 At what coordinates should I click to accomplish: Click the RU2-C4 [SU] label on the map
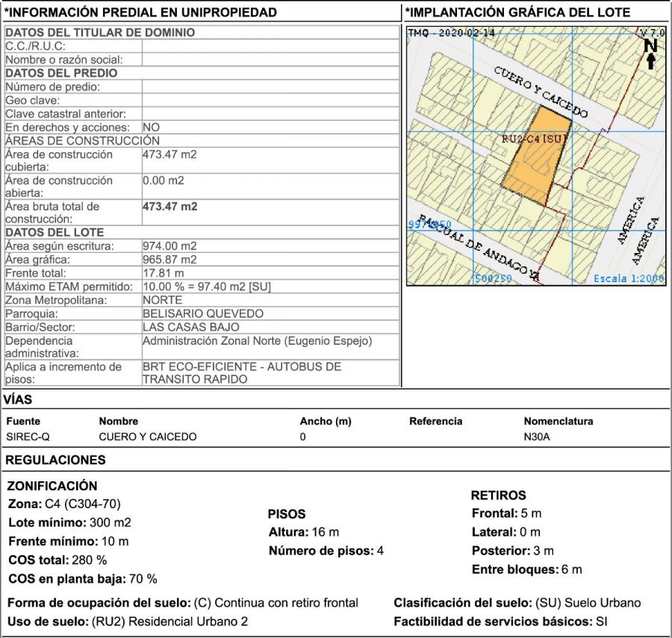[534, 139]
